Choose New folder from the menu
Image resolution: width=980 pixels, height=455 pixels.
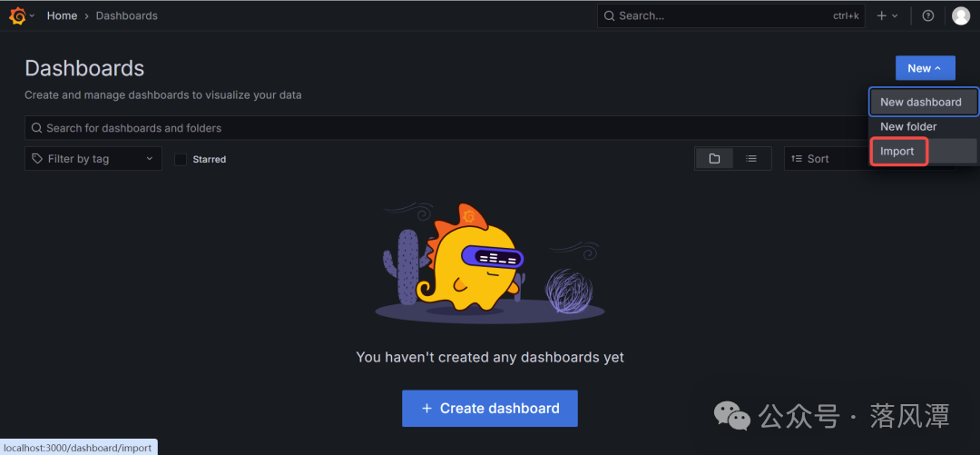pos(924,126)
